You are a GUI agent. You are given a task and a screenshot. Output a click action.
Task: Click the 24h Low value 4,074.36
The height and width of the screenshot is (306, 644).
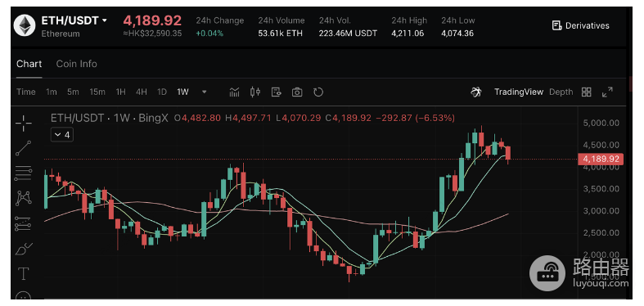[457, 34]
